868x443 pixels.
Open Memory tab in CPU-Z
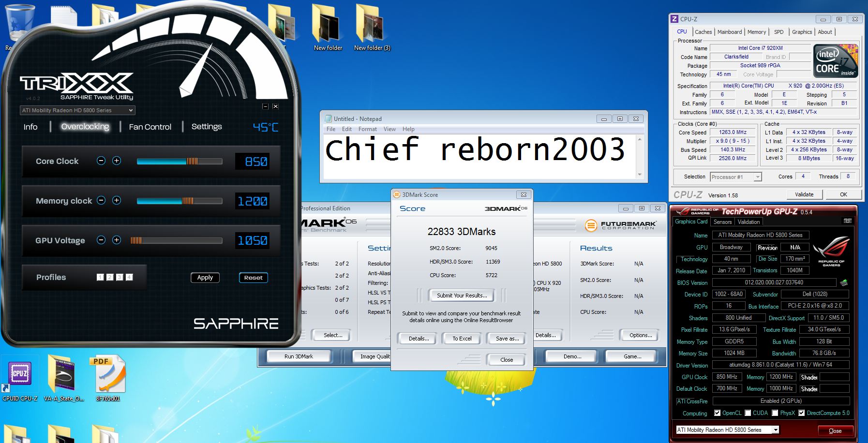click(x=757, y=32)
